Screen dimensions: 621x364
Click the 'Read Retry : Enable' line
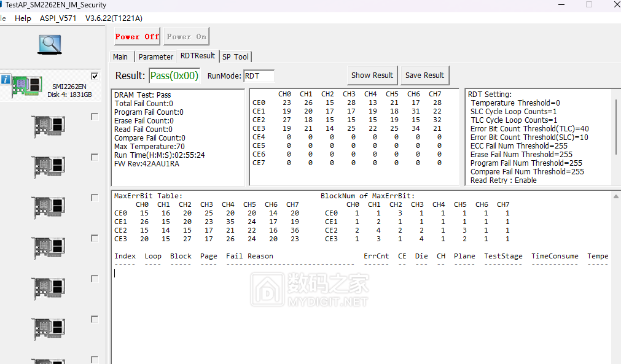tap(504, 180)
